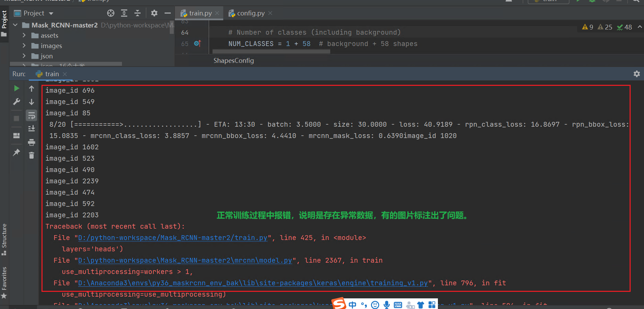Enable Scroll to End in console
The height and width of the screenshot is (309, 644).
pos(31,128)
